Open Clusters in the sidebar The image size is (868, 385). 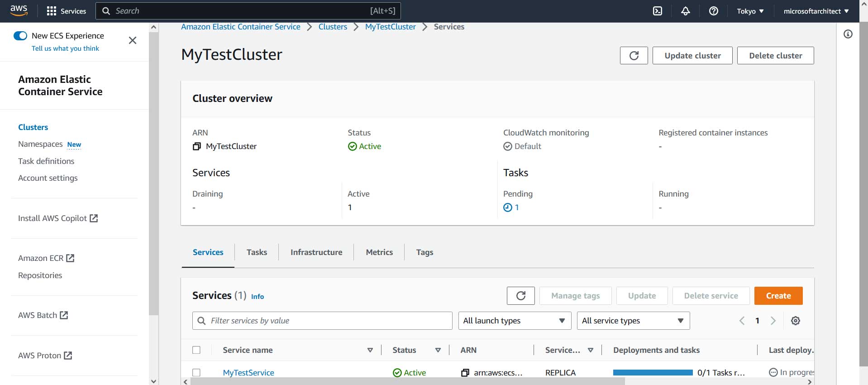(x=33, y=127)
